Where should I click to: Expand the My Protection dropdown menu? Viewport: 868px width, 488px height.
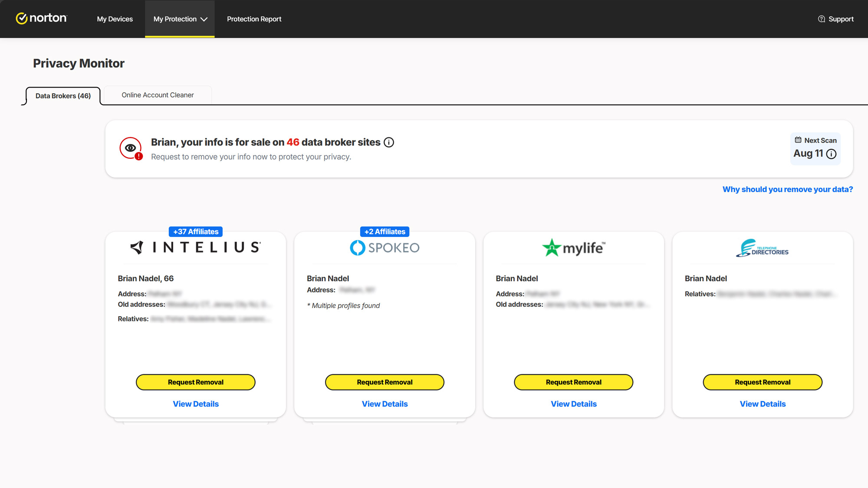pyautogui.click(x=180, y=19)
